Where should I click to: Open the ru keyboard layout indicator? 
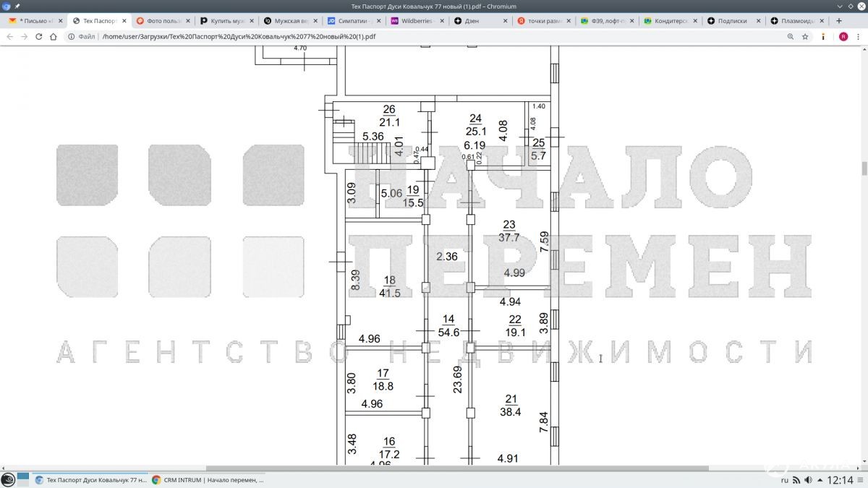point(785,480)
